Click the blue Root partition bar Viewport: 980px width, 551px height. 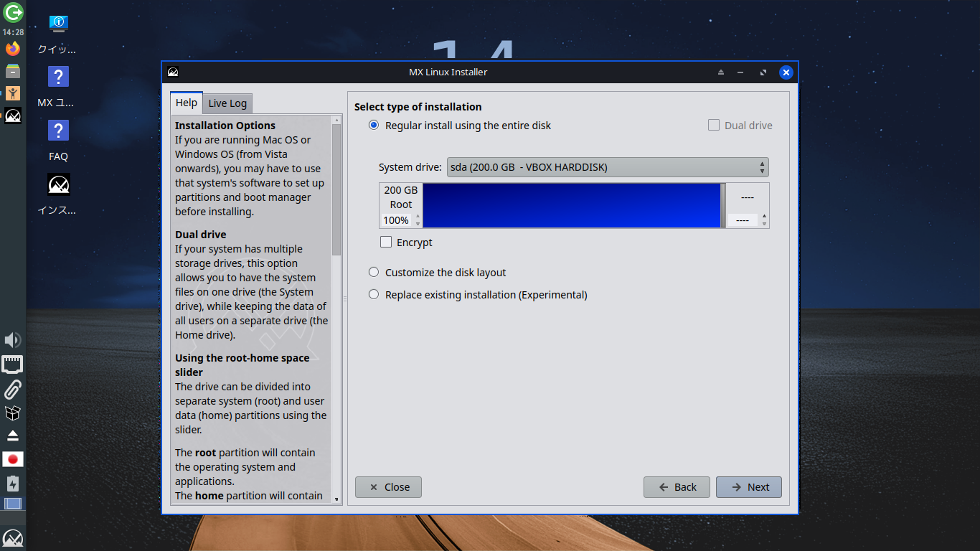coord(572,206)
